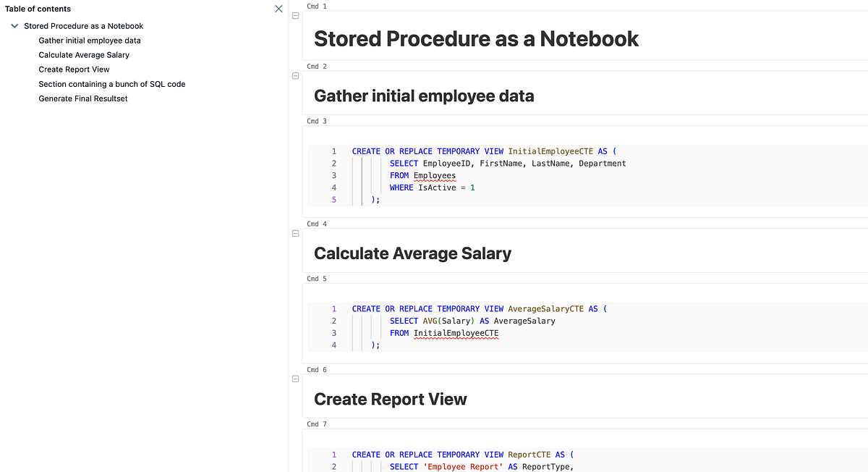
Task: Jump to Gather initial employee data section
Action: [x=89, y=40]
